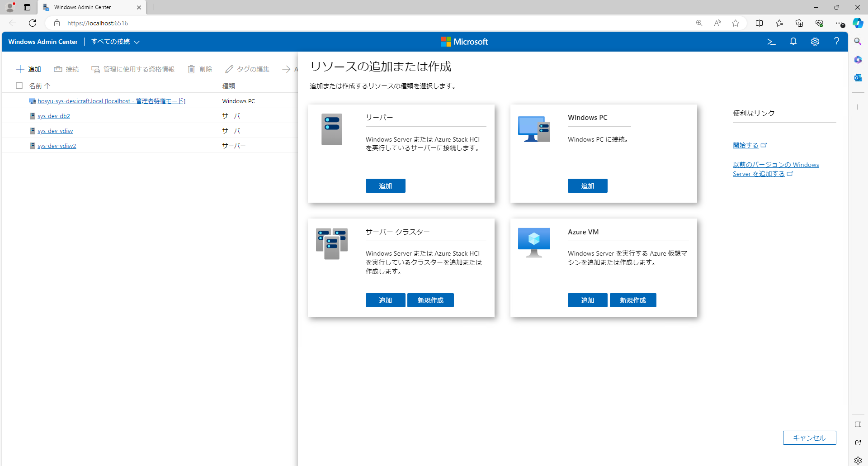Click 管理に使用する資格情報 toolbar item
This screenshot has width=868, height=466.
(133, 69)
